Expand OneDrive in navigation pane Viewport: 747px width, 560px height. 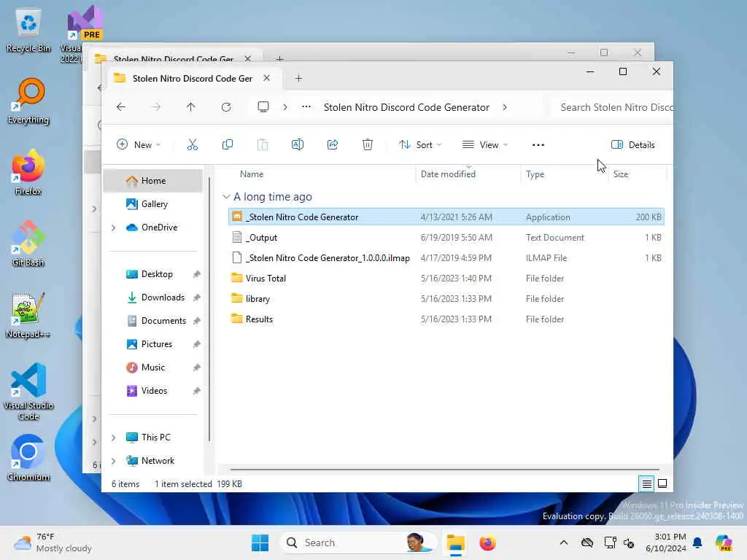pyautogui.click(x=113, y=227)
